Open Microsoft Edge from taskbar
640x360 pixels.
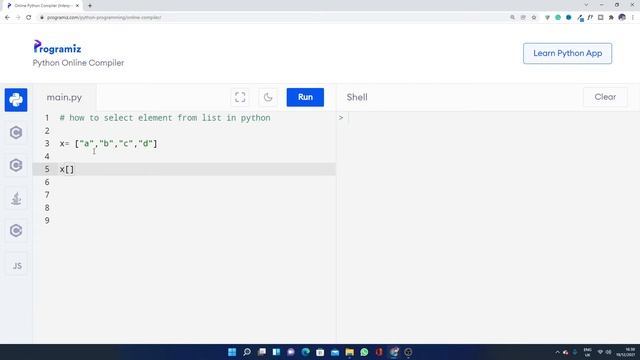[305, 352]
